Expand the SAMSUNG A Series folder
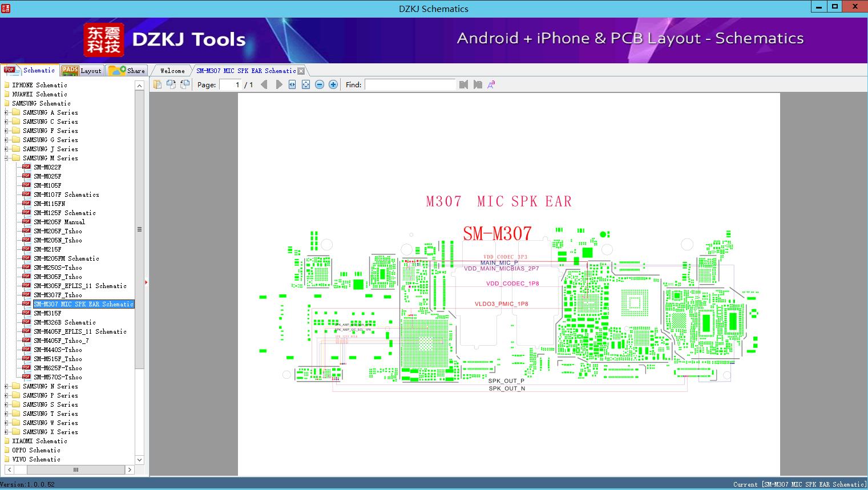This screenshot has height=490, width=868. point(6,112)
